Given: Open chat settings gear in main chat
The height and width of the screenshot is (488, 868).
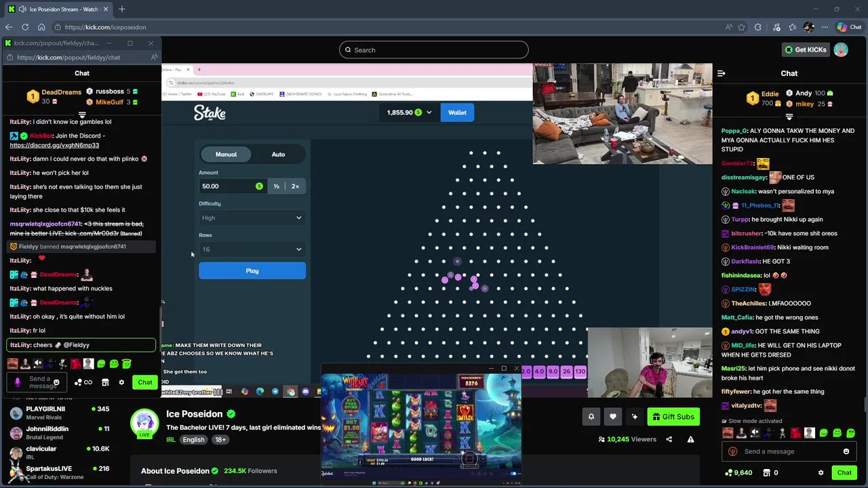Looking at the screenshot, I should point(821,472).
